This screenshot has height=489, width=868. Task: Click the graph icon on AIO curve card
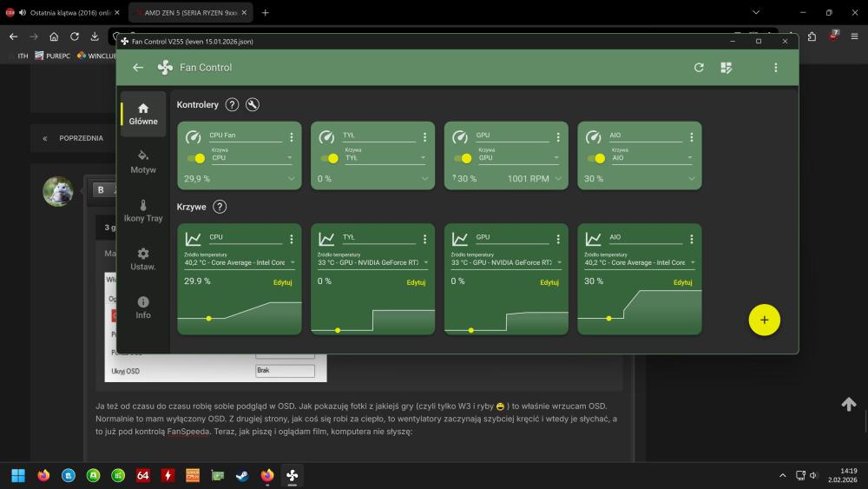click(x=594, y=239)
